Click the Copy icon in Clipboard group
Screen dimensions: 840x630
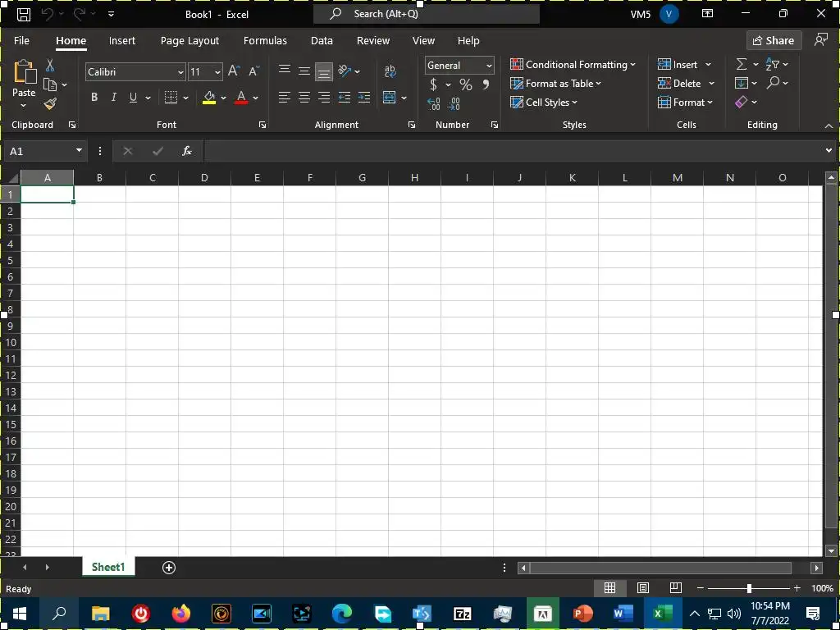[x=50, y=84]
